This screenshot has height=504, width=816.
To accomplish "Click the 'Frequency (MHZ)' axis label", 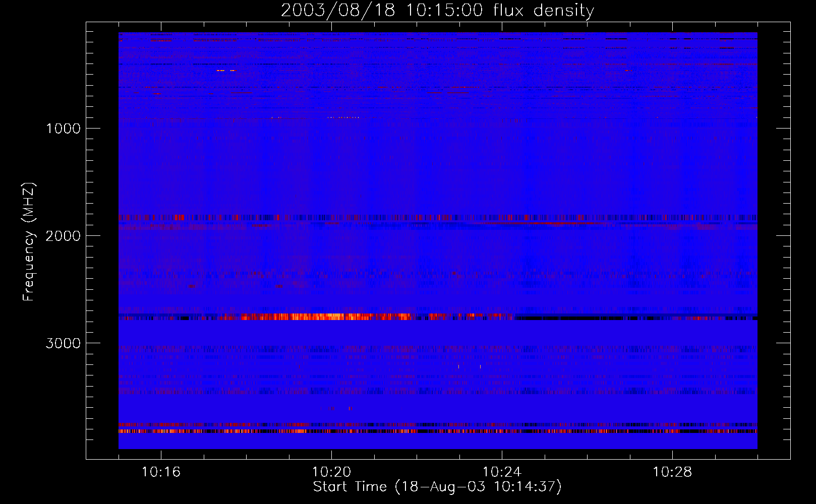I will (29, 242).
